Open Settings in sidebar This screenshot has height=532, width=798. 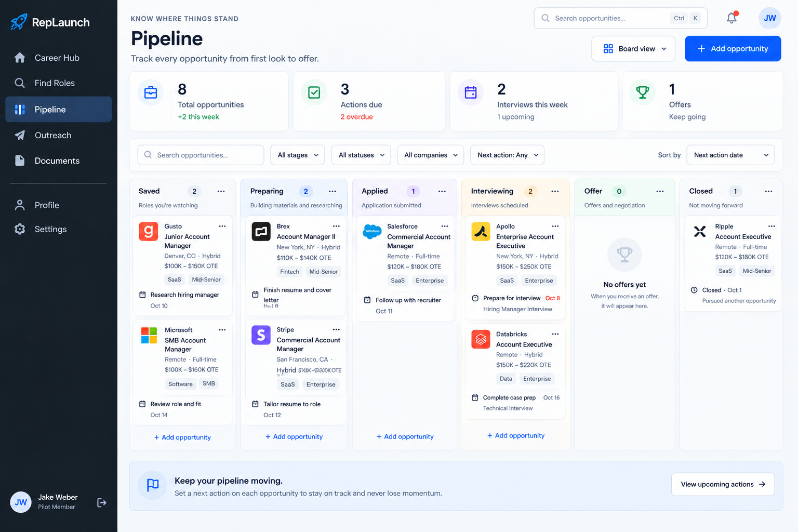[x=58, y=229]
